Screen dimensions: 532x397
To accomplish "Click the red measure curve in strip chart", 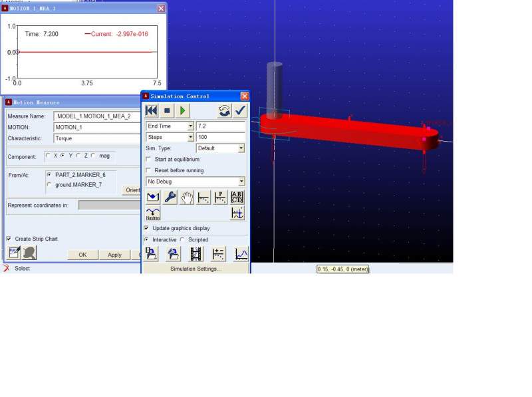I will click(85, 52).
